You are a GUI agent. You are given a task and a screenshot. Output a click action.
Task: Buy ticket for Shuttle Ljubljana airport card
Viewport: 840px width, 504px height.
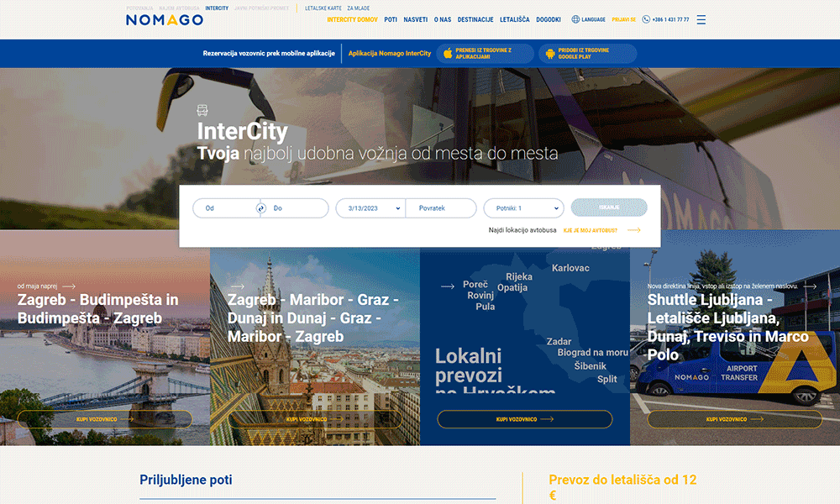click(735, 419)
